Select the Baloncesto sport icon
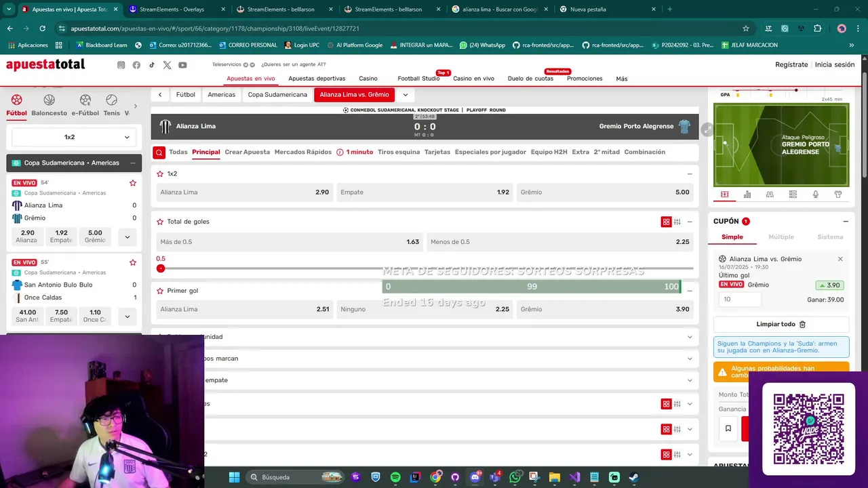Viewport: 868px width, 488px height. (50, 100)
